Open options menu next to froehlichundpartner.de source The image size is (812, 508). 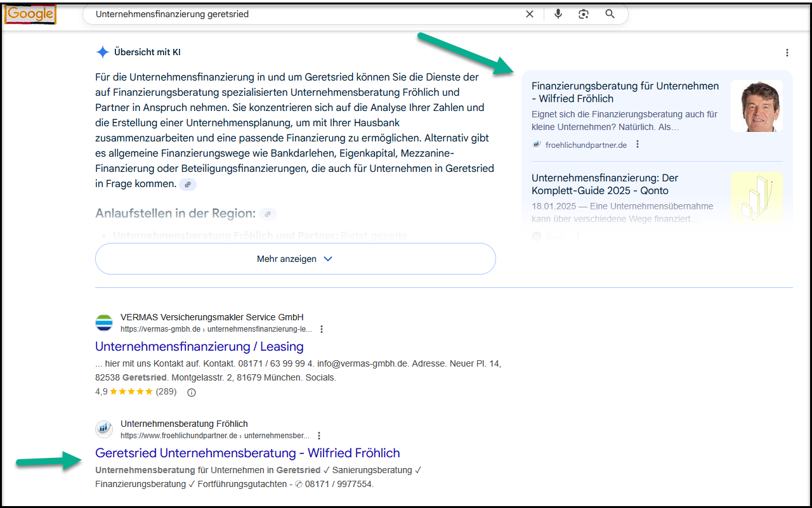pyautogui.click(x=638, y=145)
